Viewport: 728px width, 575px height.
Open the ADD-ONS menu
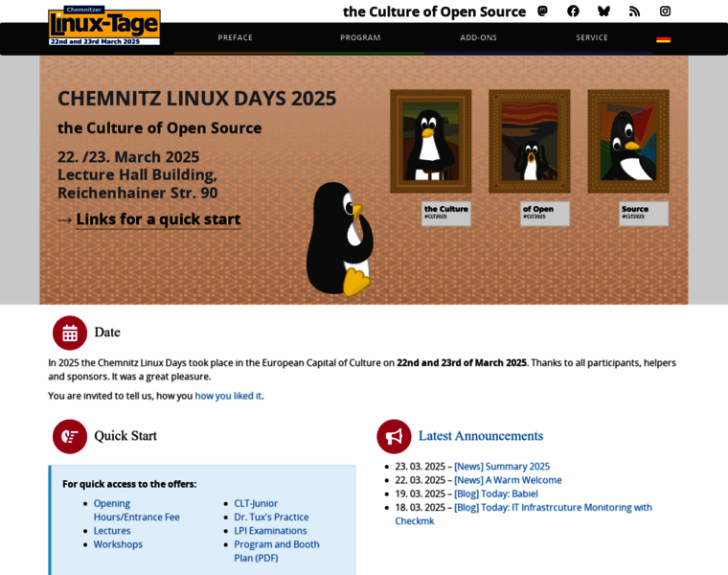tap(478, 38)
